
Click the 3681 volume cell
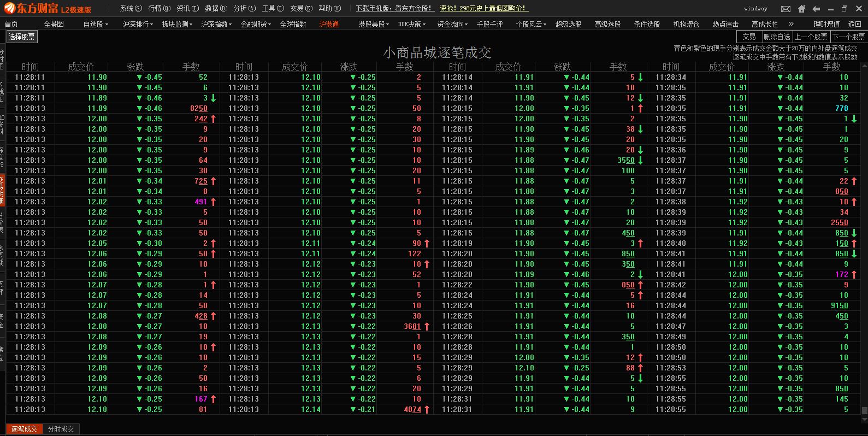click(x=412, y=326)
